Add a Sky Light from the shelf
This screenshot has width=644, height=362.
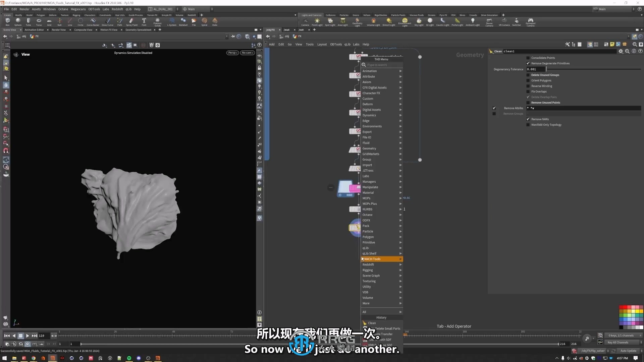point(419,22)
